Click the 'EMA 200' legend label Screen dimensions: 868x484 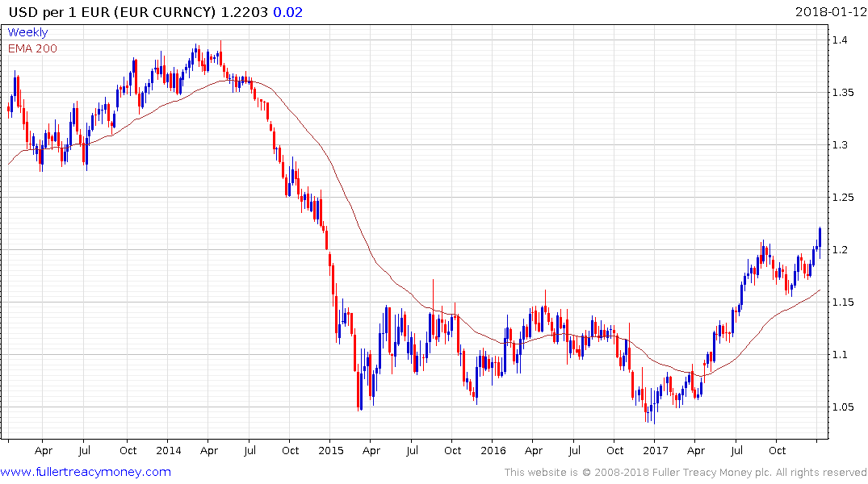coord(32,48)
